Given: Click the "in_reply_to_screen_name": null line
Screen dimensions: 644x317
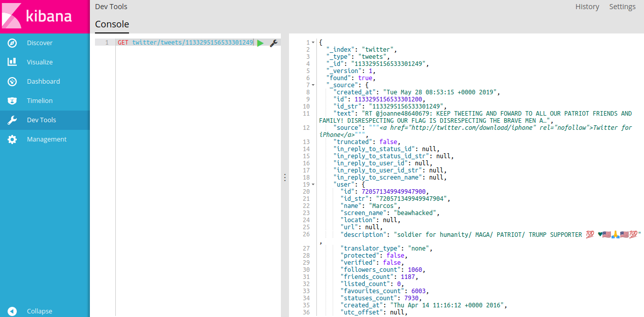Looking at the screenshot, I should click(390, 178).
